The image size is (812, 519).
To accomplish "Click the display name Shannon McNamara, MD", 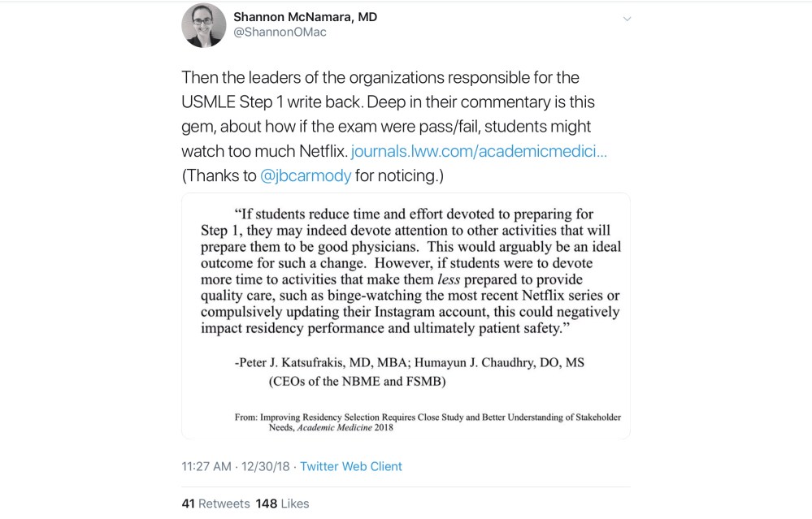I will pos(305,16).
